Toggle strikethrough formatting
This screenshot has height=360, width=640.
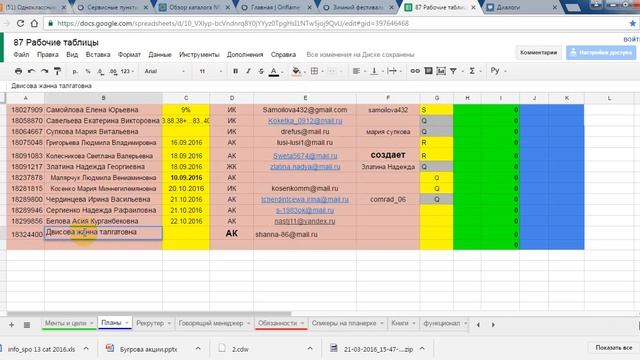(x=261, y=71)
